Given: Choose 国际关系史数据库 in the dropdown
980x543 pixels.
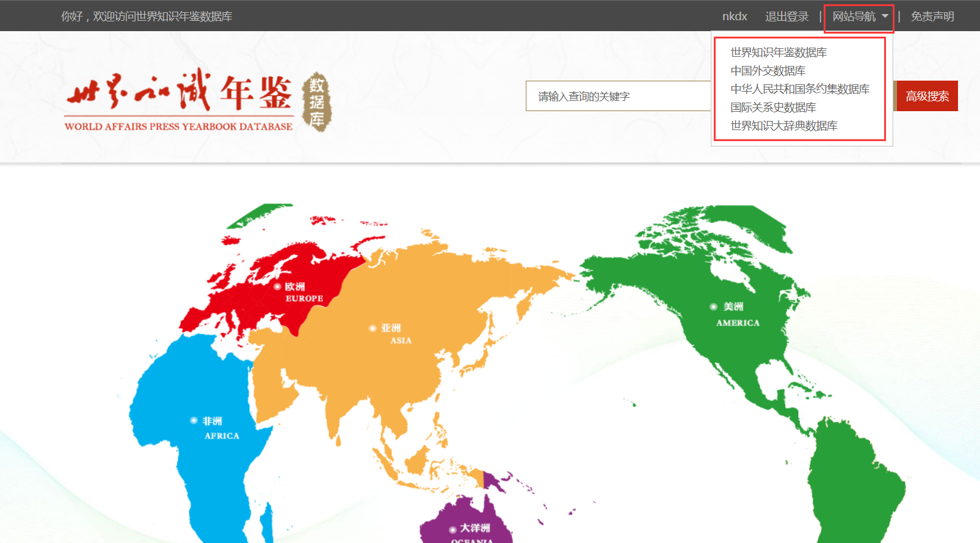Looking at the screenshot, I should [773, 108].
